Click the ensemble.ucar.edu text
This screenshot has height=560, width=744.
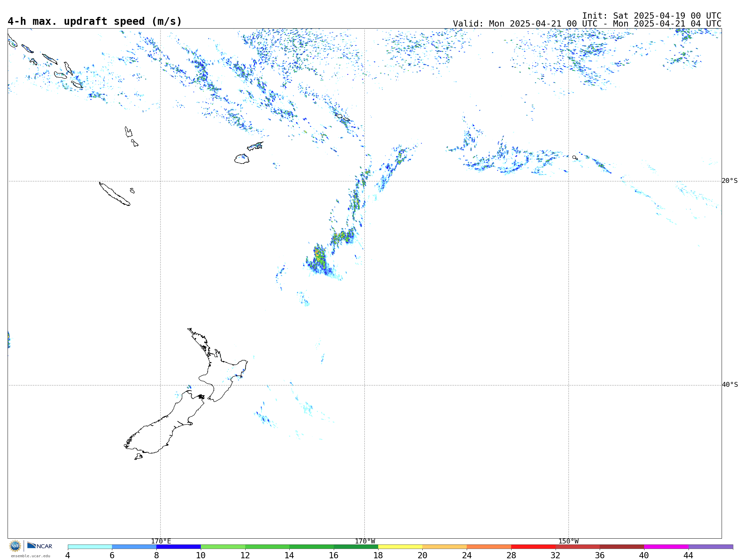(x=31, y=556)
